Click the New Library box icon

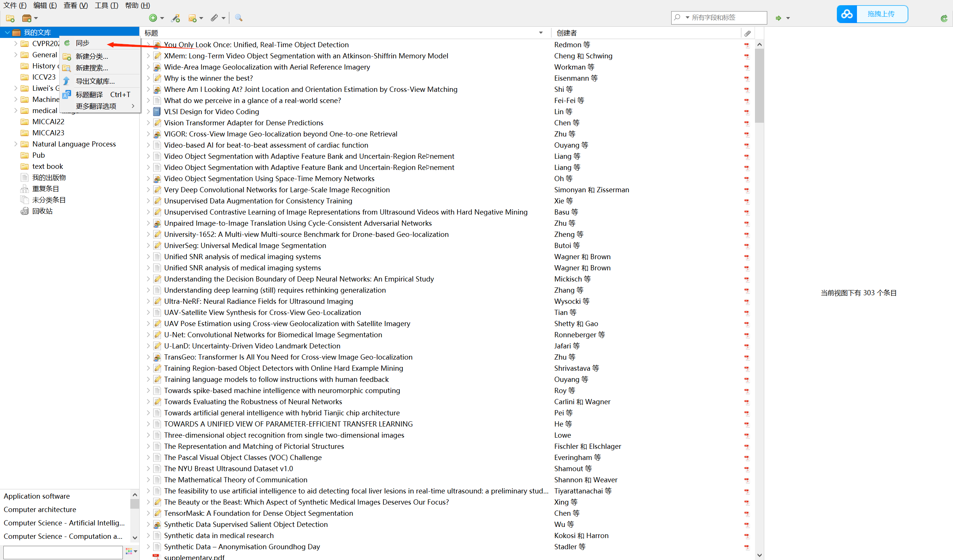click(27, 18)
